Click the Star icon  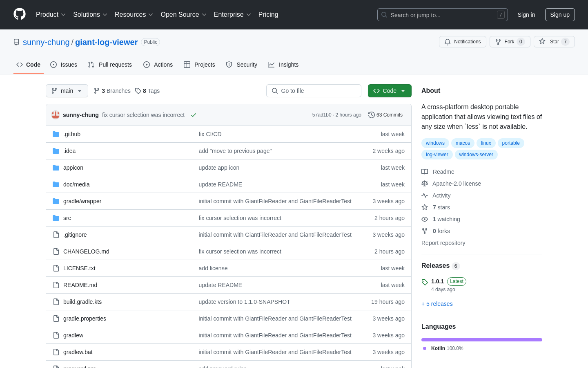click(x=542, y=41)
